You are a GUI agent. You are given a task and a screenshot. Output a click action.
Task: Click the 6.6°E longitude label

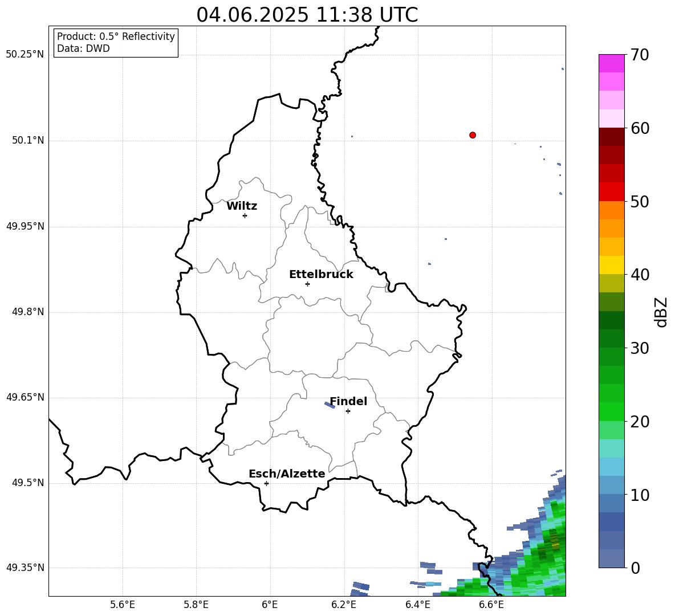point(491,605)
